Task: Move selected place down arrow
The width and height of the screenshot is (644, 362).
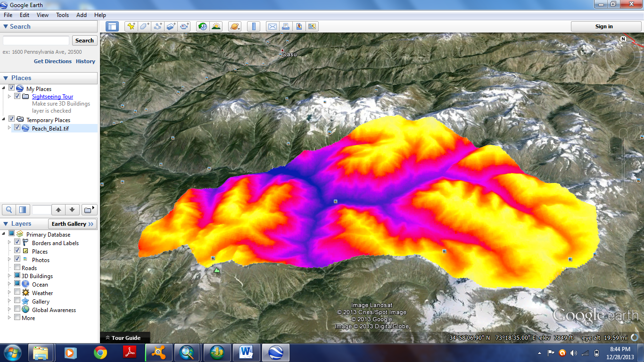Action: point(72,209)
